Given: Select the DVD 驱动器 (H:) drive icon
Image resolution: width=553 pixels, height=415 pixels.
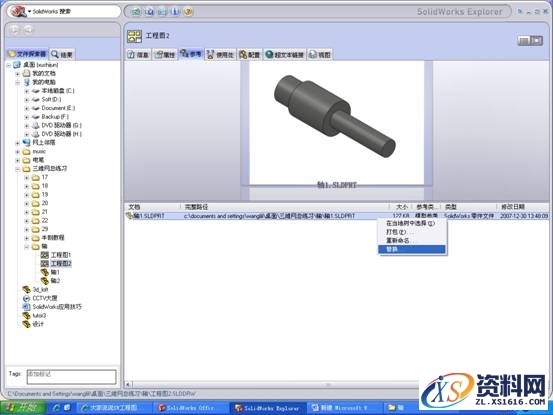Looking at the screenshot, I should click(x=36, y=134).
